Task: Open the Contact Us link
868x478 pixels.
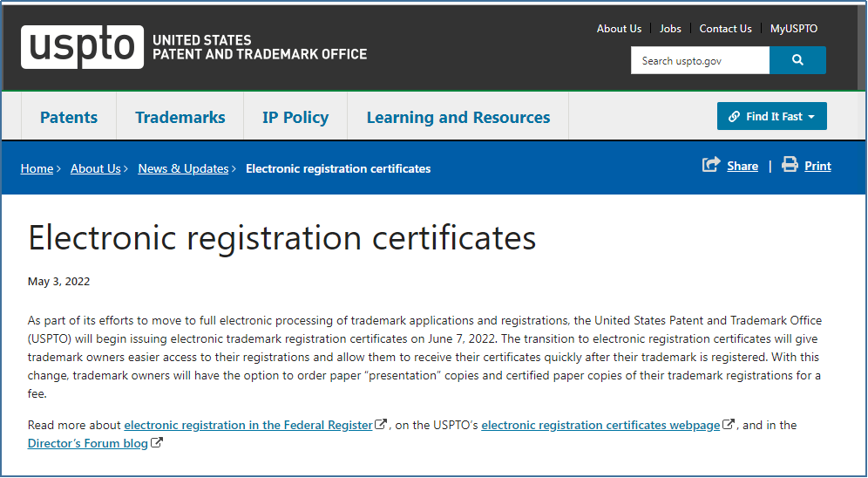Action: [x=725, y=29]
